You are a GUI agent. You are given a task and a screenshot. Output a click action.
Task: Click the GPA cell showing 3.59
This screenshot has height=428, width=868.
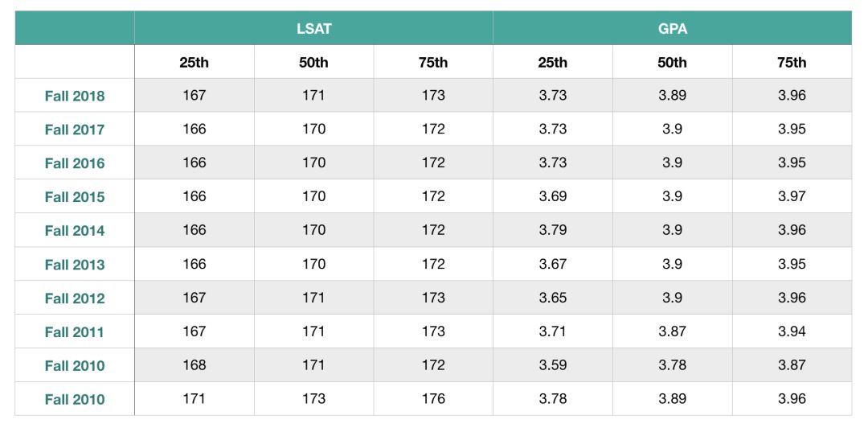pyautogui.click(x=553, y=365)
